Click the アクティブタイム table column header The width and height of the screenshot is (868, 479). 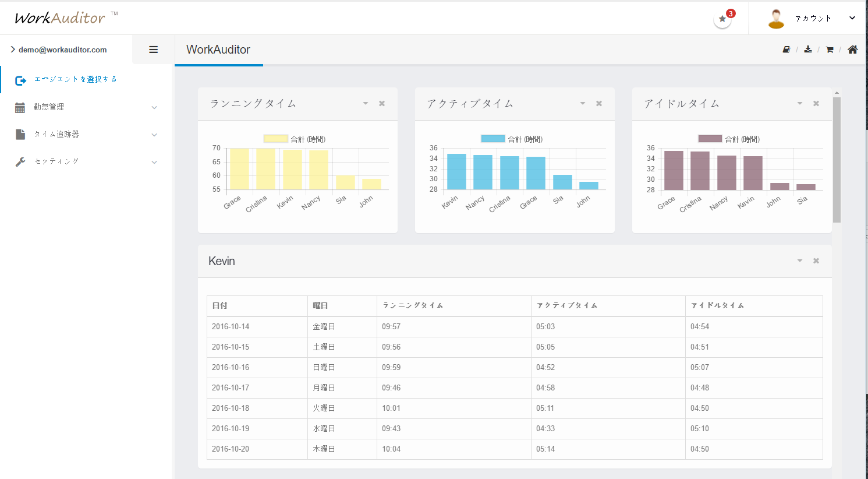(608, 306)
